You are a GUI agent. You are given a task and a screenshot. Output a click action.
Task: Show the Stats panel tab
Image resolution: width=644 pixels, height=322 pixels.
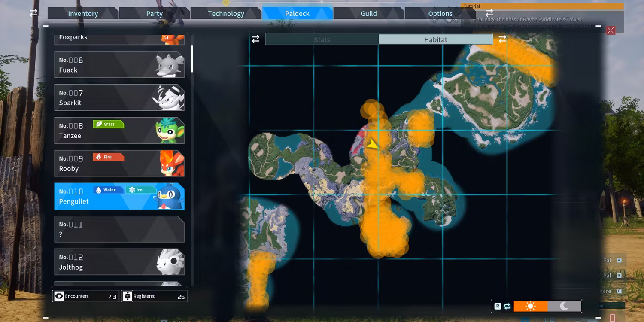point(322,39)
